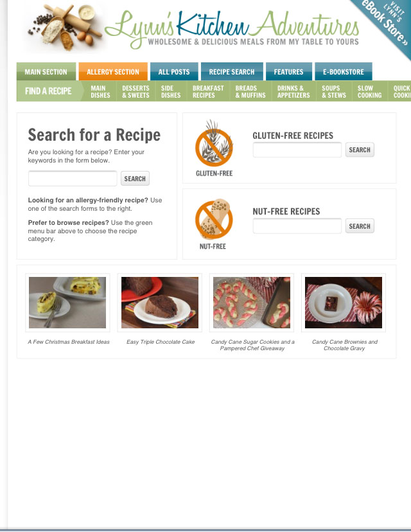Select Slow Cooking menu item
The height and width of the screenshot is (532, 411).
pos(369,92)
